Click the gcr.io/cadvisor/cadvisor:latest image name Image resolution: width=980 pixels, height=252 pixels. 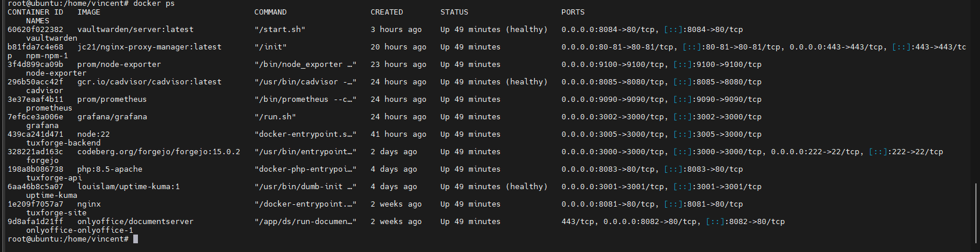pyautogui.click(x=150, y=82)
